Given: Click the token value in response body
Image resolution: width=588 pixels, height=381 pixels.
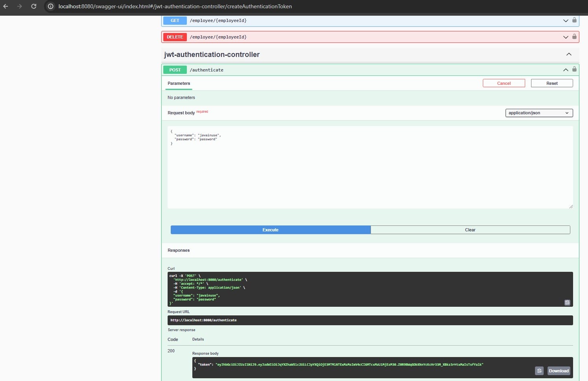Looking at the screenshot, I should 349,365.
